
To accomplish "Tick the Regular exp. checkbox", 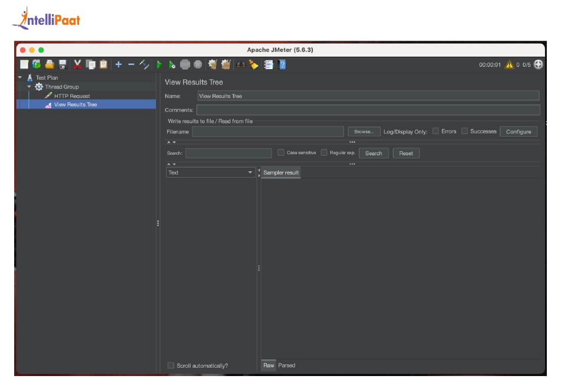I will (324, 153).
